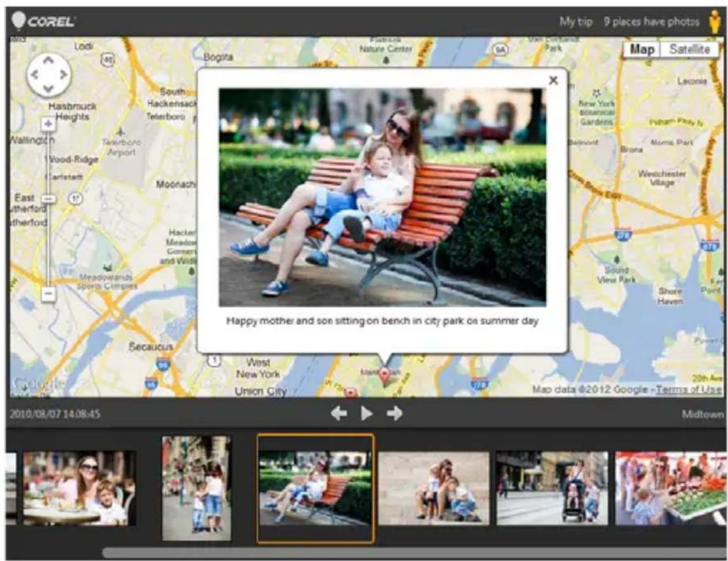Select the vegetable market thumbnail
Viewport: 728px width, 561px height.
pyautogui.click(x=671, y=488)
